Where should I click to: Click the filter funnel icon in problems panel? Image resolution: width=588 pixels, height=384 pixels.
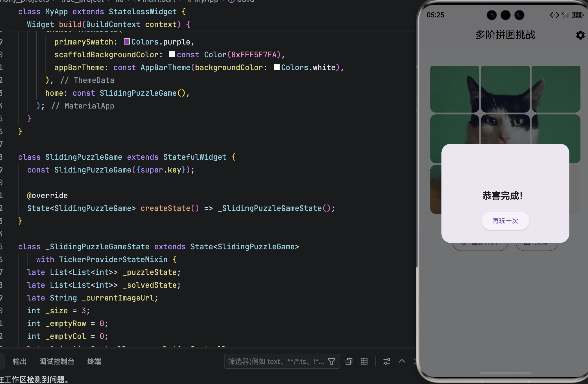click(332, 361)
